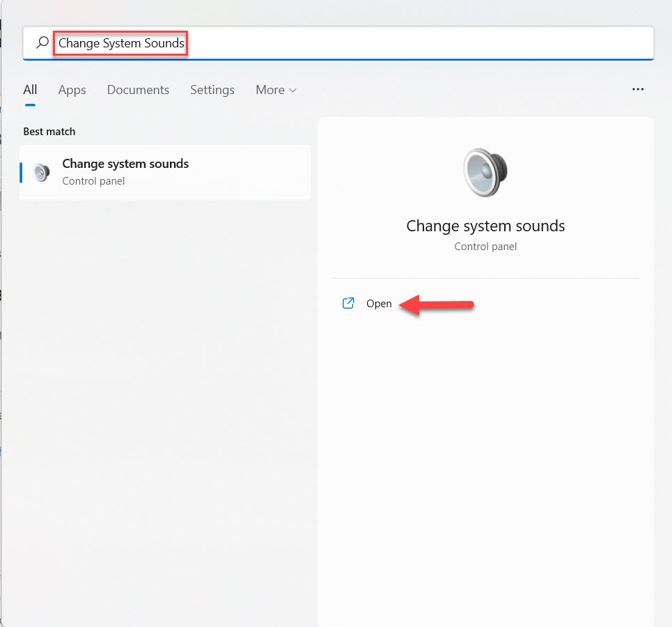This screenshot has height=627, width=672.
Task: Open the three-dots overflow menu
Action: coord(638,89)
